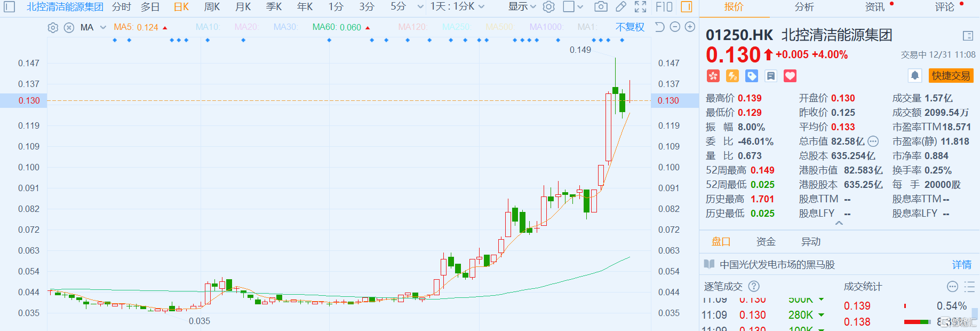
Task: Toggle the right side panel
Action: pyautogui.click(x=687, y=7)
